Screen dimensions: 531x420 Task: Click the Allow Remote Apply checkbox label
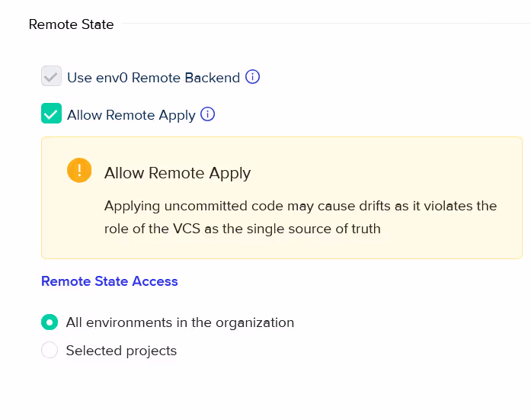(131, 115)
